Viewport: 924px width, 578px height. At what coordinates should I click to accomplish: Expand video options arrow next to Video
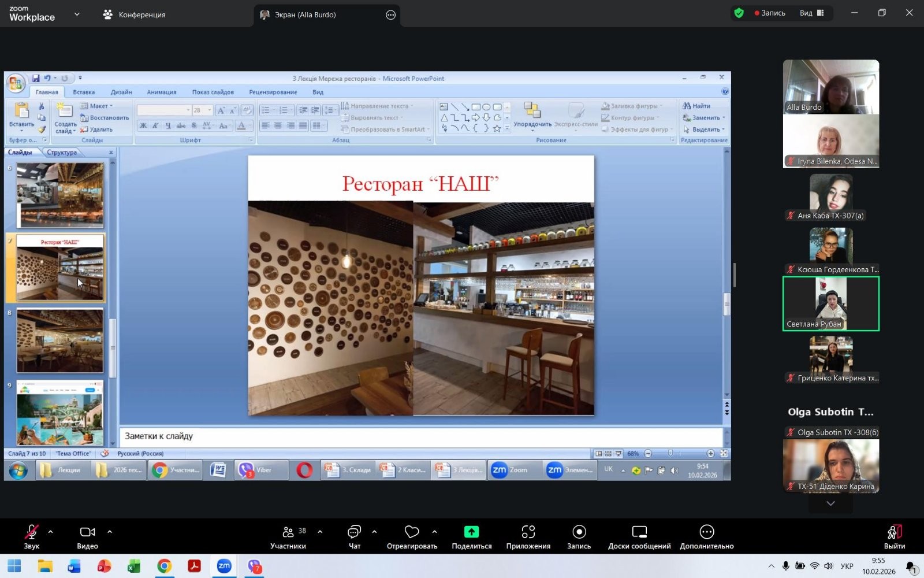pyautogui.click(x=110, y=532)
